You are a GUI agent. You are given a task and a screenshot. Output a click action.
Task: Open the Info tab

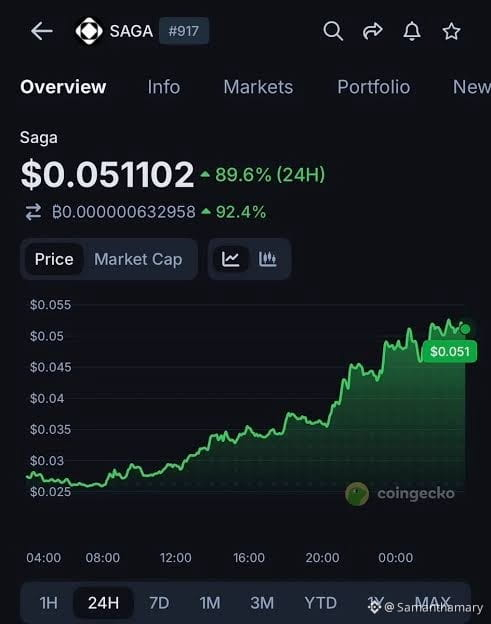tap(164, 87)
